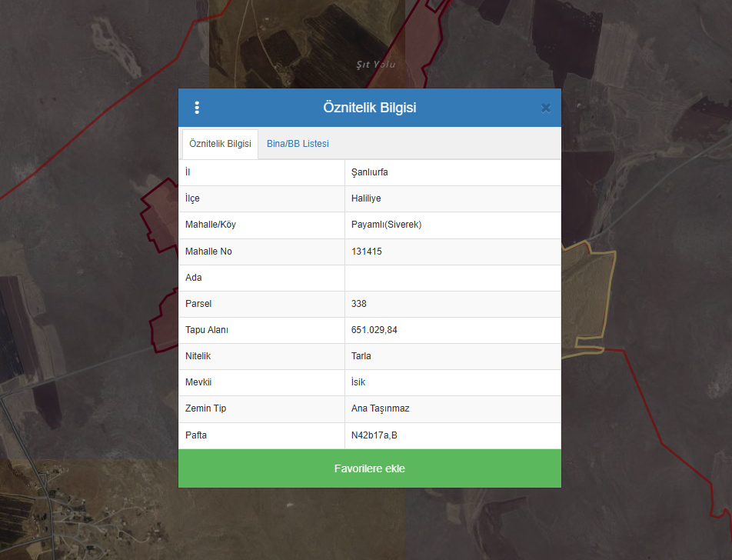The height and width of the screenshot is (560, 732).
Task: Click the Haliliye district value
Action: click(366, 198)
